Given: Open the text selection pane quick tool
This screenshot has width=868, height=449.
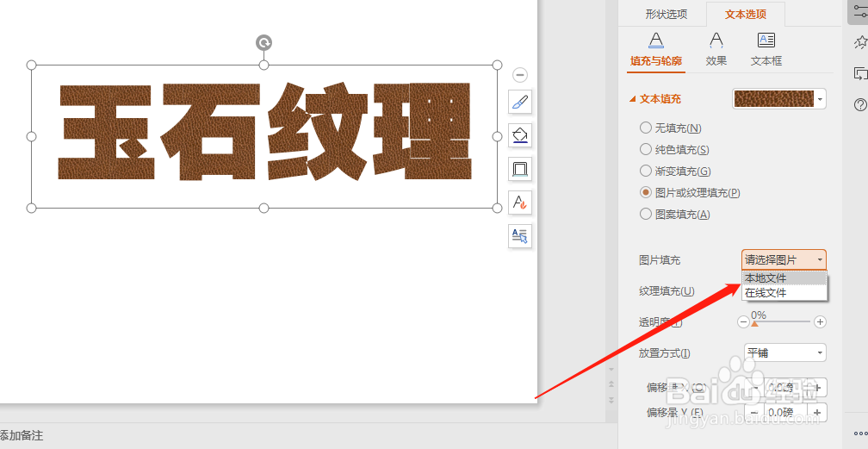Looking at the screenshot, I should (x=520, y=236).
